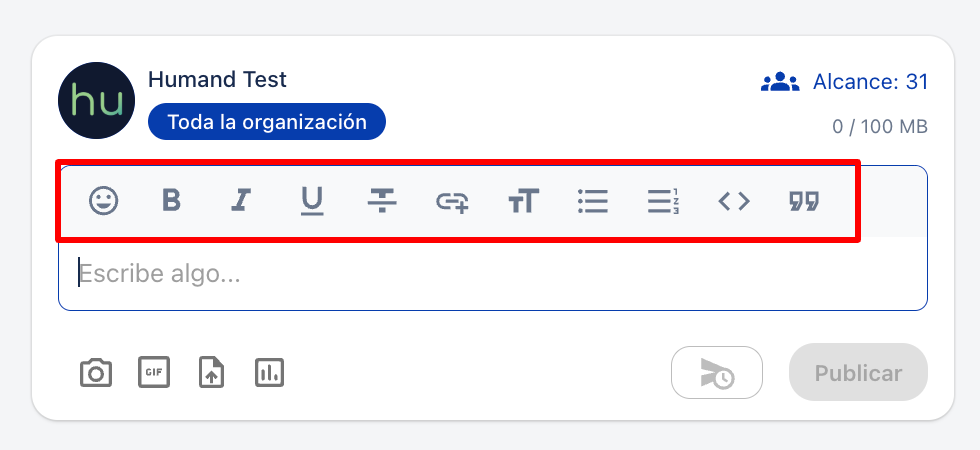Attach a photo using the camera icon
This screenshot has width=980, height=450.
click(96, 373)
